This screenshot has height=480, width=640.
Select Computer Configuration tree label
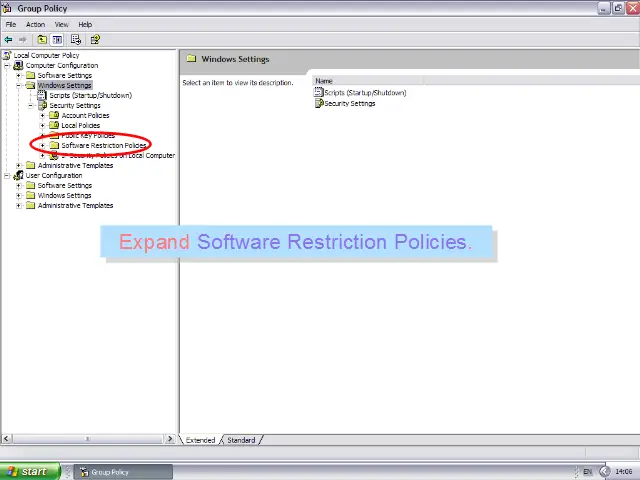tap(62, 65)
